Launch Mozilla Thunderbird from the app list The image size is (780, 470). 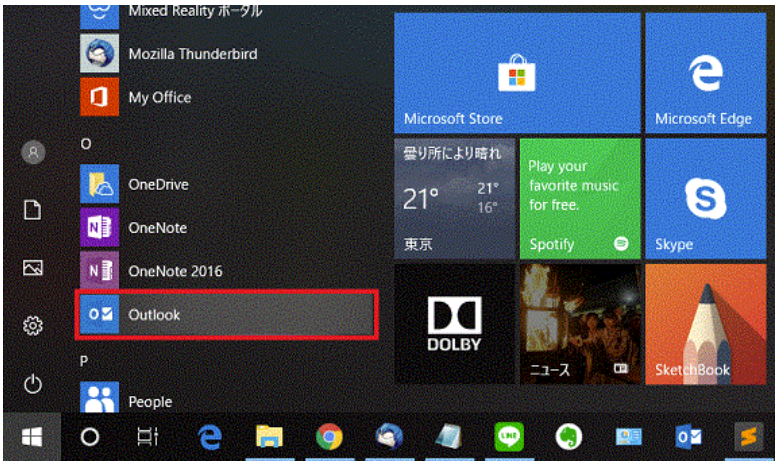[x=226, y=53]
